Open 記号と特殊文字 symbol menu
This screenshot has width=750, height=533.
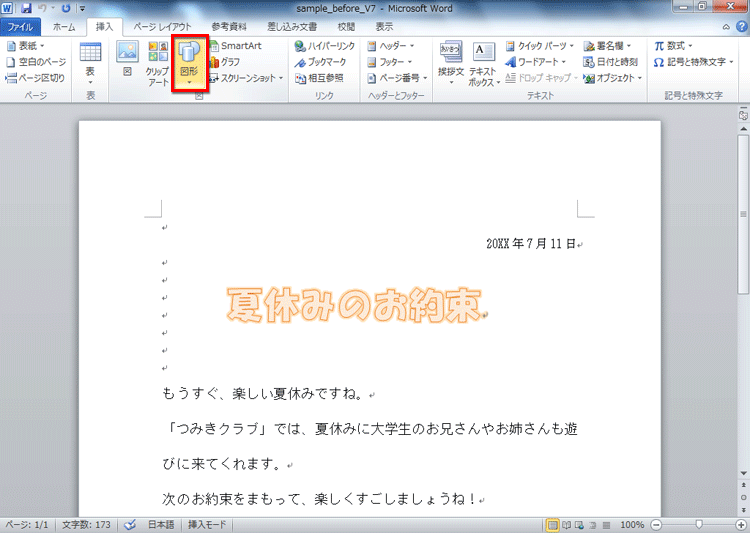[x=693, y=62]
